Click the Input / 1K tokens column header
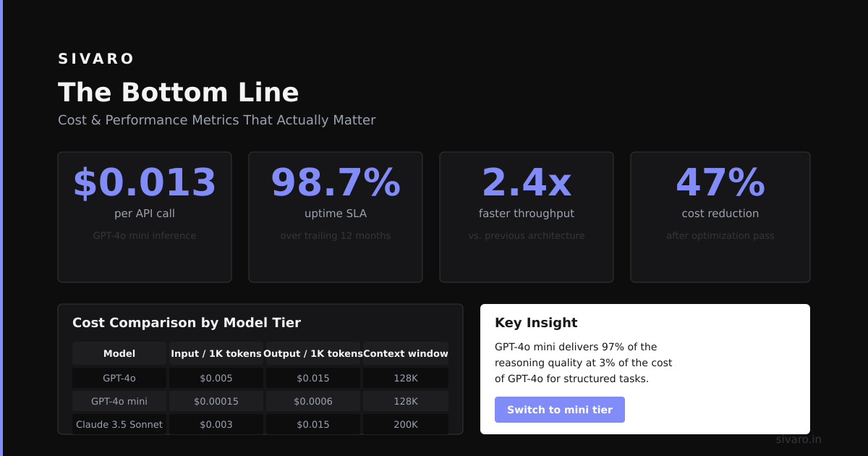The image size is (868, 456). tap(216, 353)
